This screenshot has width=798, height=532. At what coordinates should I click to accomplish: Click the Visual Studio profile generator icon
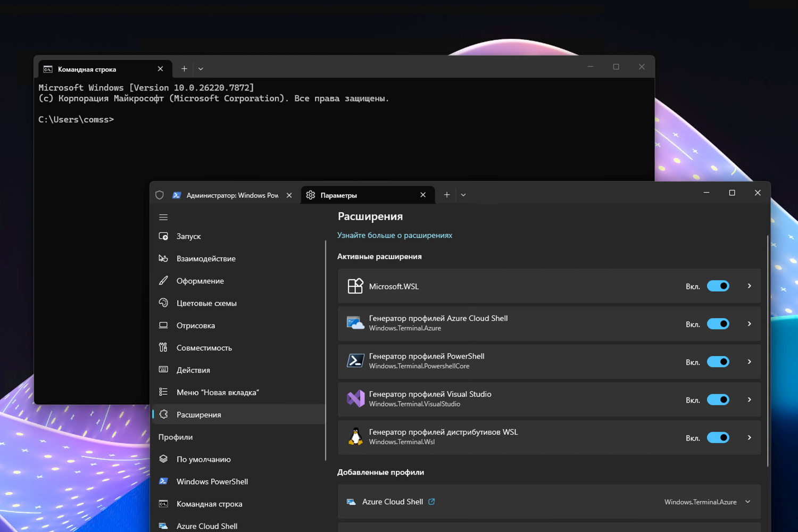click(x=355, y=399)
